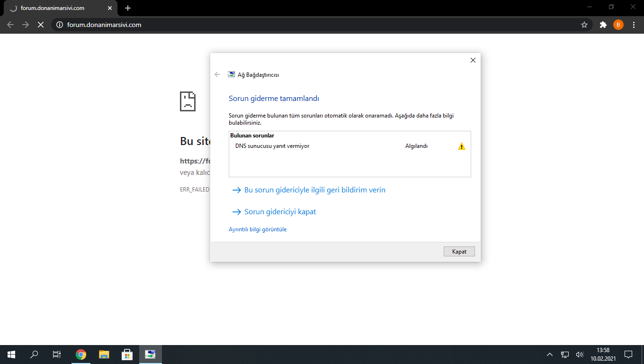Click the yellow warning icon in problems list
Screen dimensions: 644x364
462,146
